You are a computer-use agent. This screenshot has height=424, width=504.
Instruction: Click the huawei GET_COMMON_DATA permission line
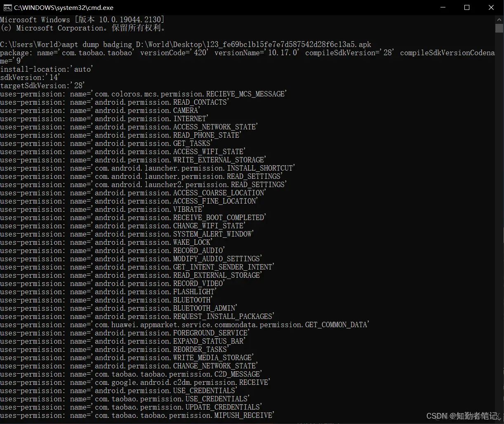(x=184, y=325)
